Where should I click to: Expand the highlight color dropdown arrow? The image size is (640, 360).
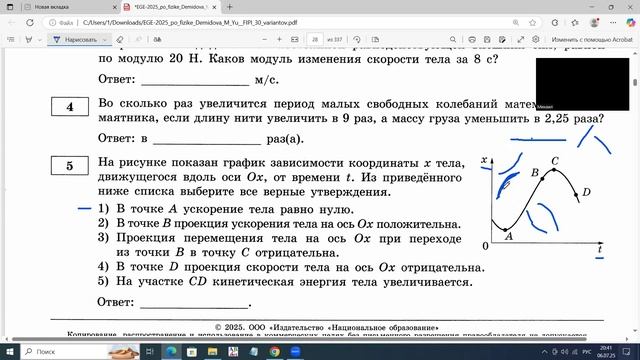point(40,40)
